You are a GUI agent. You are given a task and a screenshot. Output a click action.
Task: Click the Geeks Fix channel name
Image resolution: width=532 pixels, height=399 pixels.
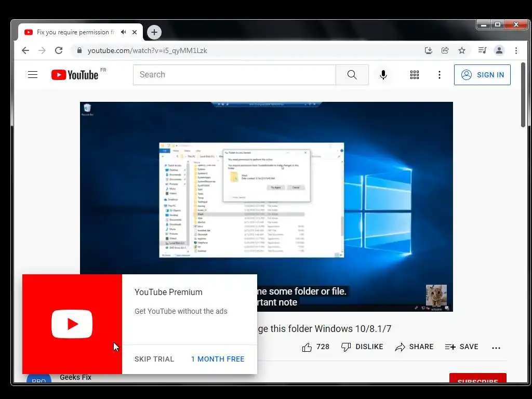pyautogui.click(x=75, y=377)
